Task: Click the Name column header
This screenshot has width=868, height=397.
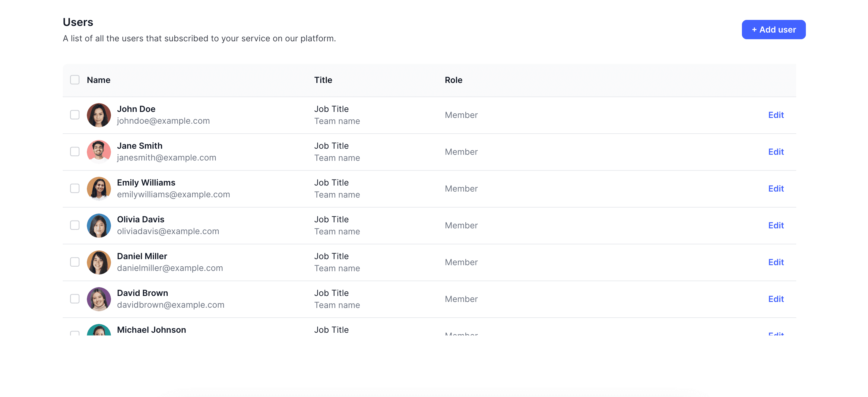Action: click(x=98, y=80)
